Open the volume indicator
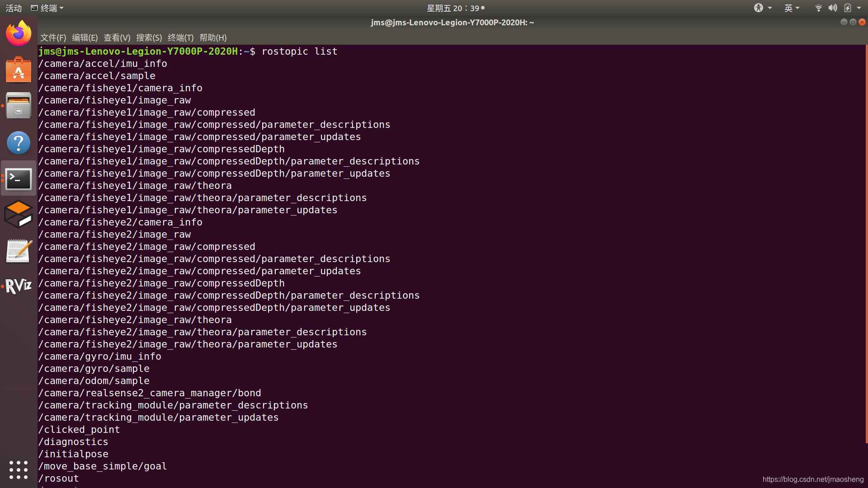Image resolution: width=868 pixels, height=488 pixels. pyautogui.click(x=833, y=8)
